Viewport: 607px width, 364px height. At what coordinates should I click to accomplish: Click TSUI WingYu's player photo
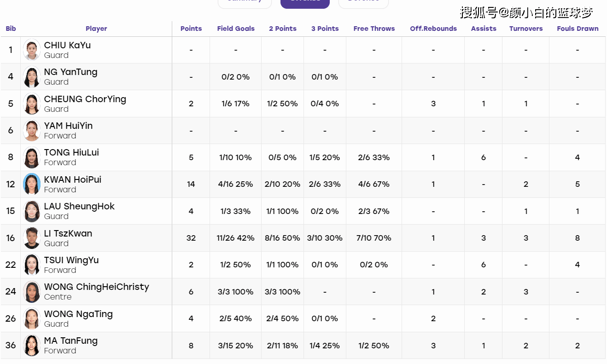(x=32, y=265)
